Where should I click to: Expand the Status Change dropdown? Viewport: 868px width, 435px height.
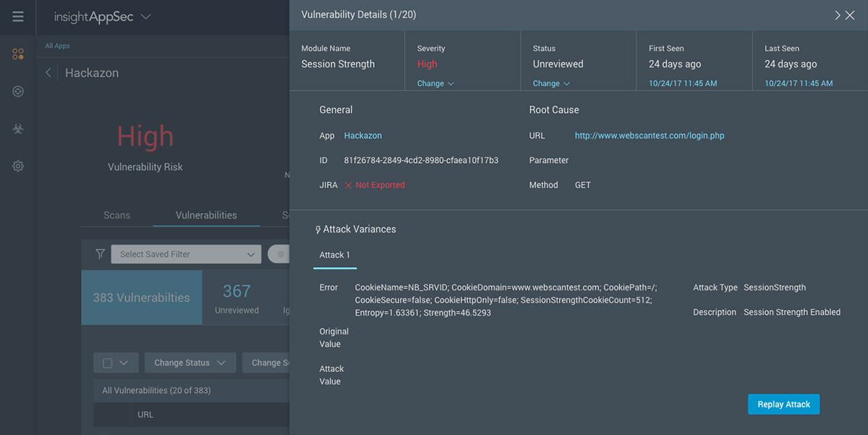551,84
